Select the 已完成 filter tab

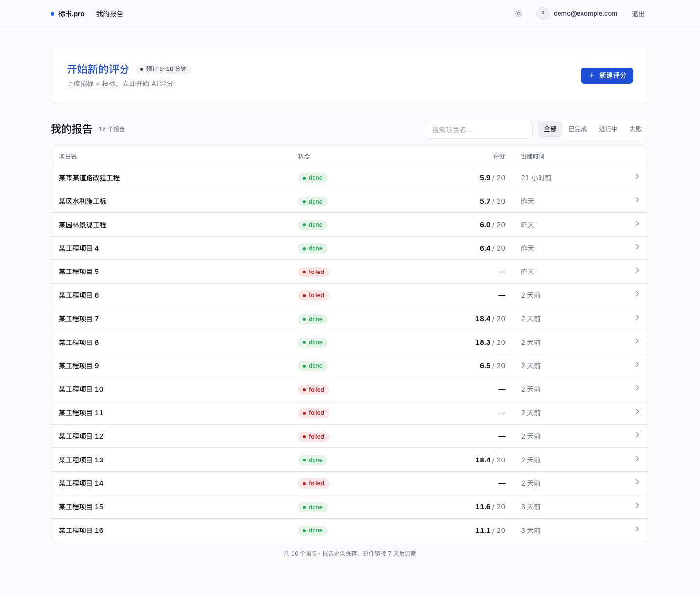tap(577, 129)
